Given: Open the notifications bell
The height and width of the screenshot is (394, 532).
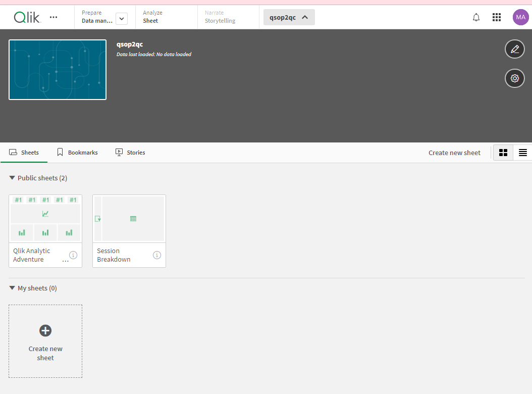Looking at the screenshot, I should pyautogui.click(x=476, y=17).
